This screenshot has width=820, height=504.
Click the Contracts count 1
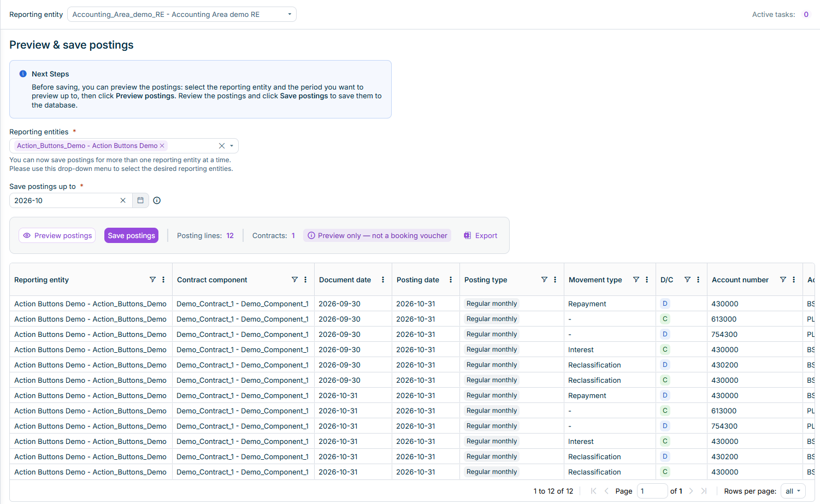point(293,235)
